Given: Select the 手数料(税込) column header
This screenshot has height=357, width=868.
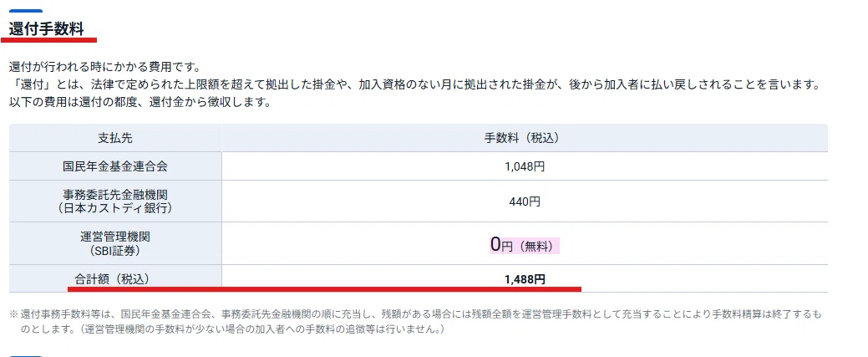Looking at the screenshot, I should click(x=525, y=138).
